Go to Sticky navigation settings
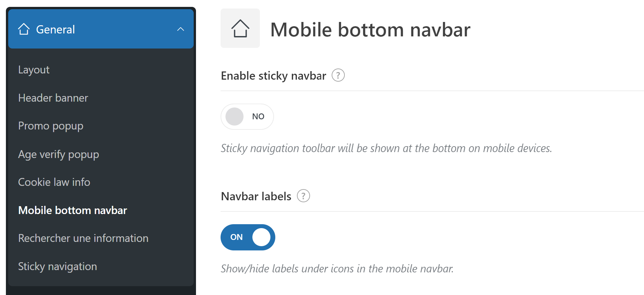 pyautogui.click(x=58, y=266)
